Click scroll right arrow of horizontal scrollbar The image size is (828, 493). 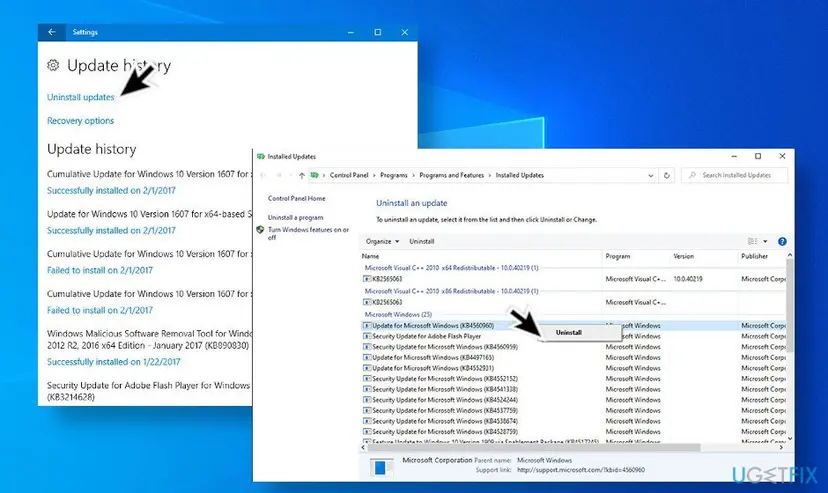pos(782,448)
